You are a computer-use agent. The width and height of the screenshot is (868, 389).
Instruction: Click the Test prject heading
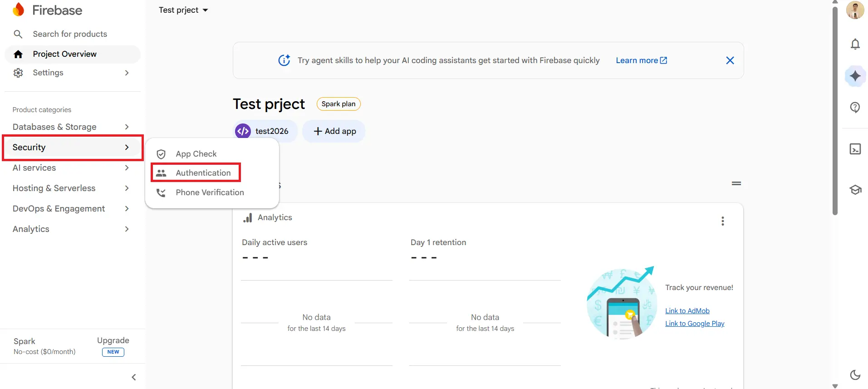(269, 104)
